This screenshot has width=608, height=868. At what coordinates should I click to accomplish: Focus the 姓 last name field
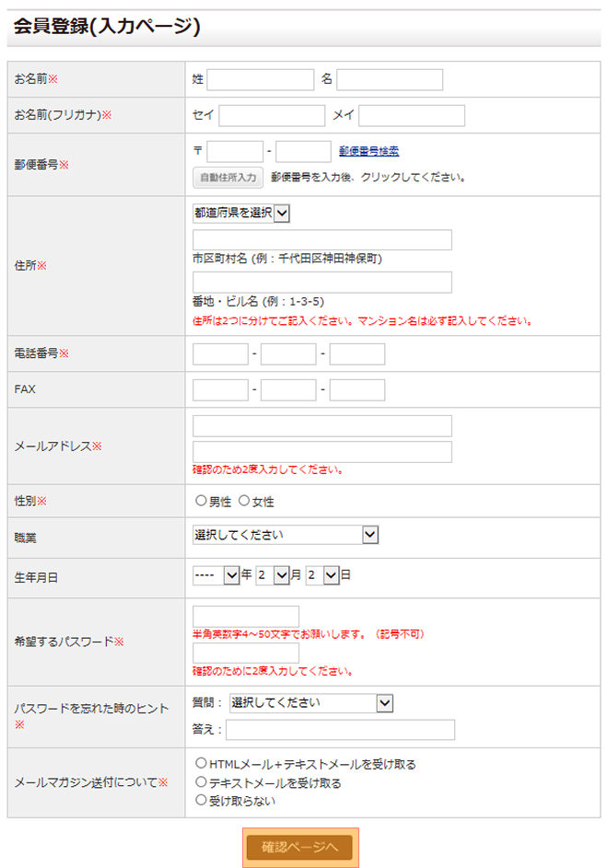(x=261, y=80)
